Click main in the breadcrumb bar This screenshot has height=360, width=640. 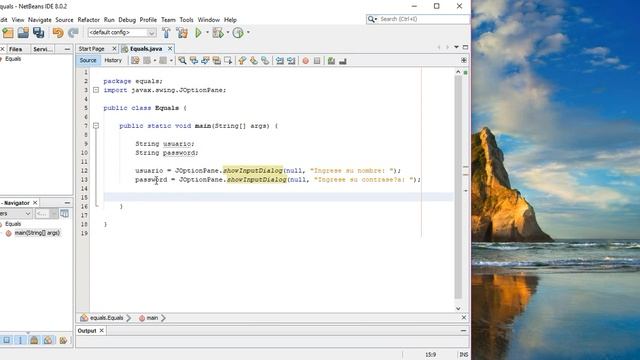tap(152, 318)
